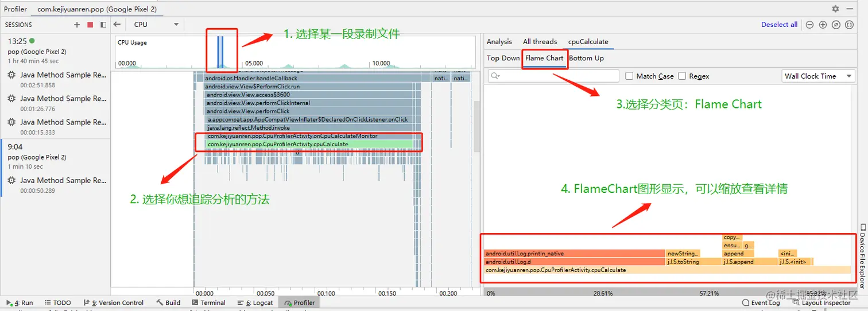Select DeclaredOnClickListener.onClick call bar
The image size is (868, 311).
309,119
